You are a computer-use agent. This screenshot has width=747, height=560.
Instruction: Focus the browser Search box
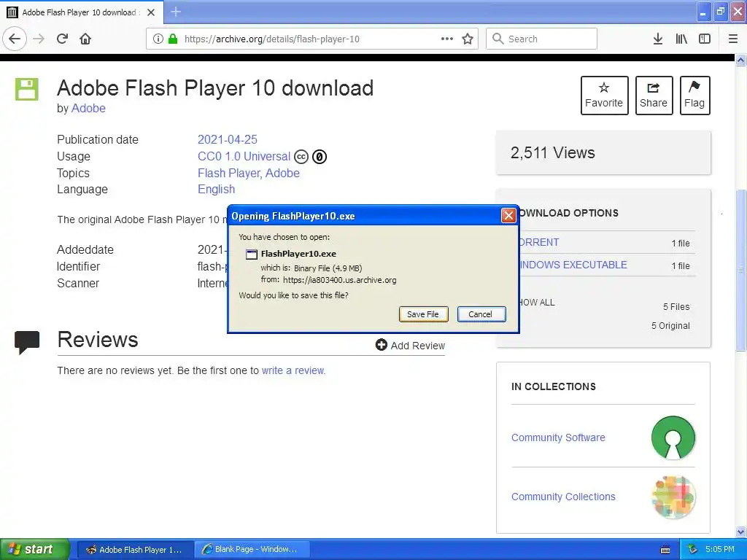542,39
